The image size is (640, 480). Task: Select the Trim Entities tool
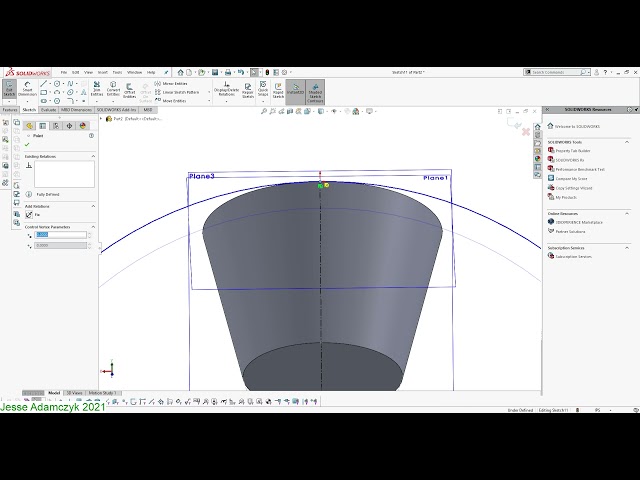click(97, 88)
